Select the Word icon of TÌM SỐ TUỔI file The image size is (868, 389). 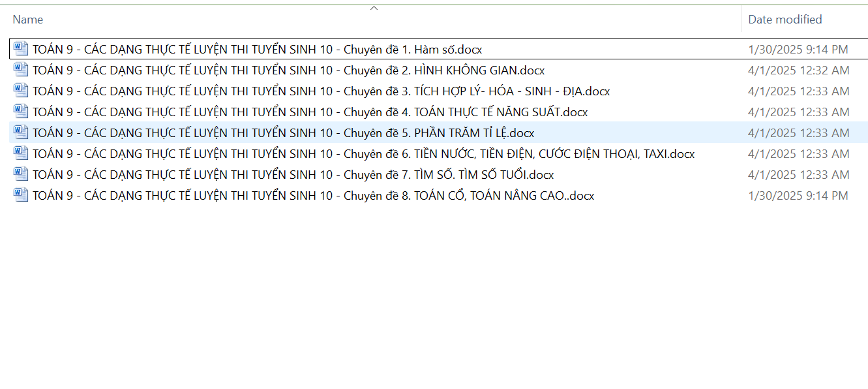pyautogui.click(x=21, y=174)
